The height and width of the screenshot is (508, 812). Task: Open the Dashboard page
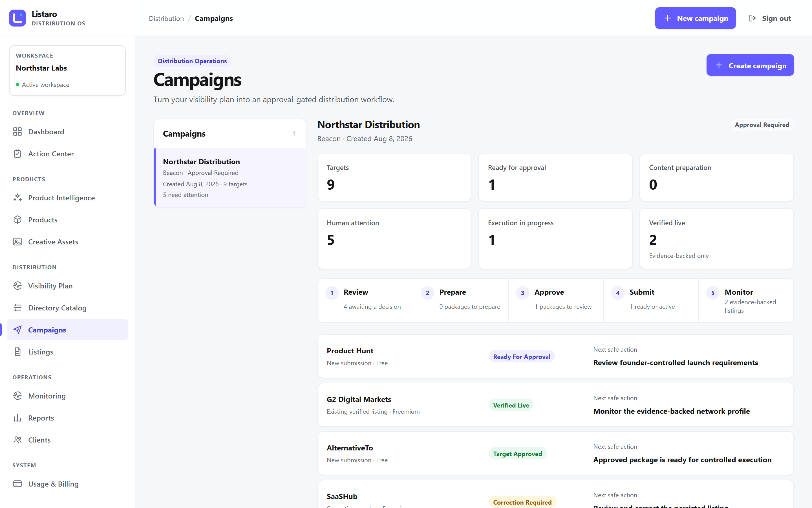point(67,132)
